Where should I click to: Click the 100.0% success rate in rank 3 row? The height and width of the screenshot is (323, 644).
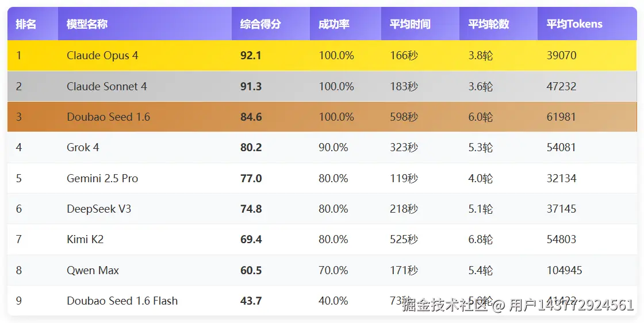coord(336,117)
